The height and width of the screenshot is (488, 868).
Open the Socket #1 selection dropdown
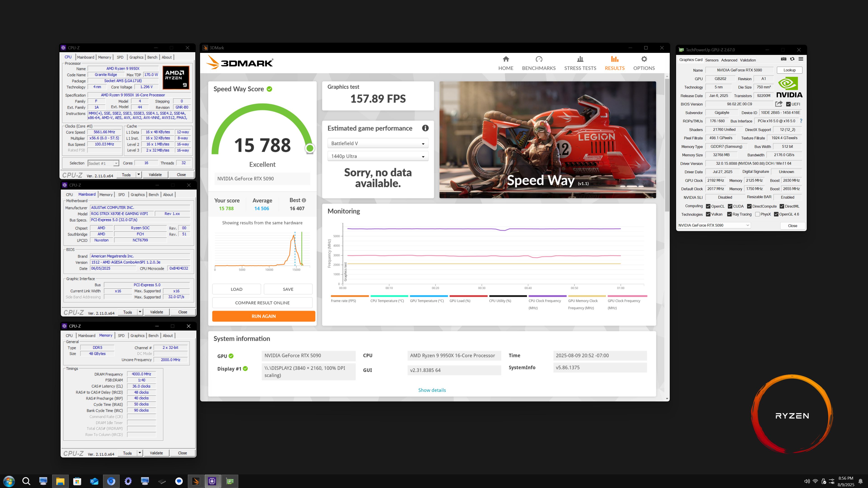coord(103,163)
